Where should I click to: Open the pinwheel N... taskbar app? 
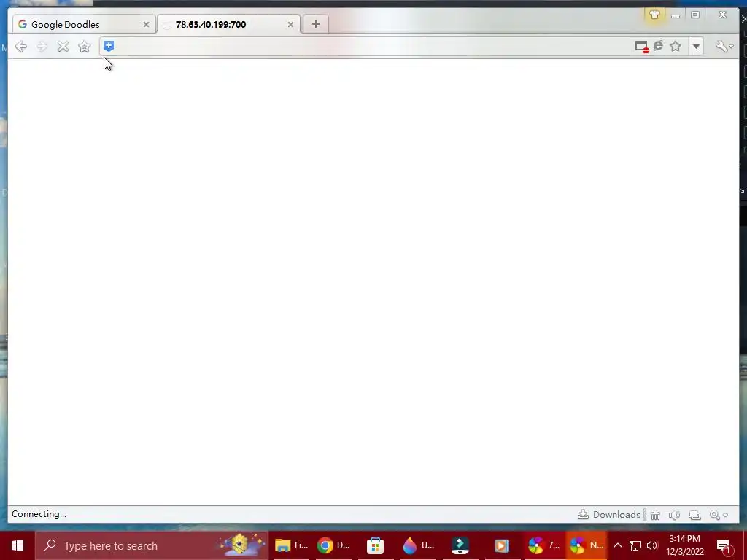(586, 545)
